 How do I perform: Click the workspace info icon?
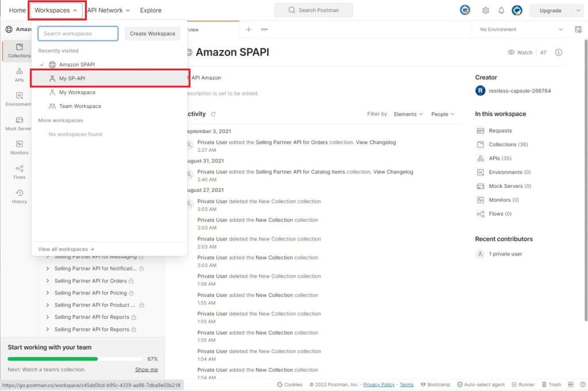pos(558,52)
